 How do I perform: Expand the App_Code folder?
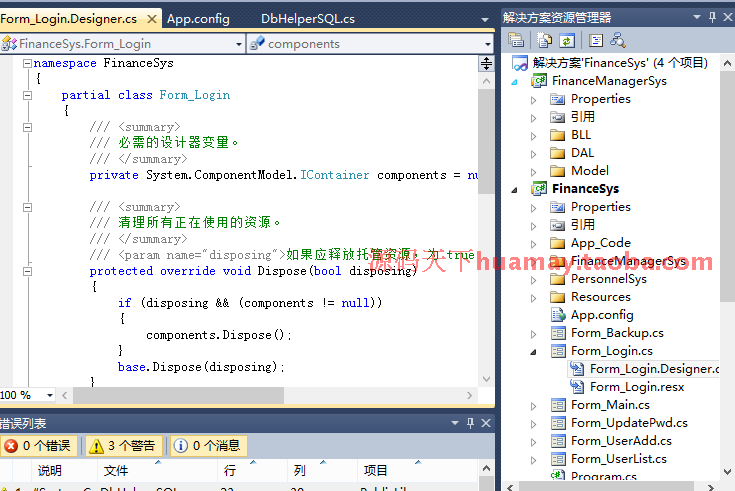tap(533, 244)
